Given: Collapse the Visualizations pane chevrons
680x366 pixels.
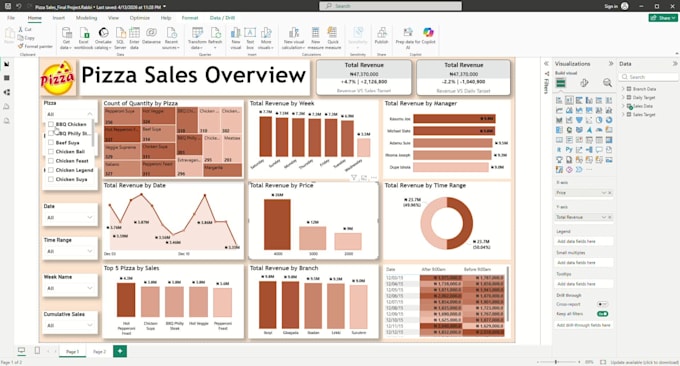Looking at the screenshot, I should click(x=611, y=63).
